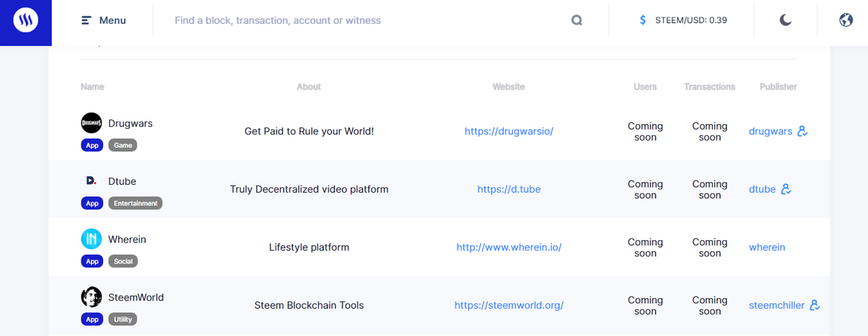Click verified icon beside steemchiller publisher
Screen dimensions: 868x336
pos(815,305)
